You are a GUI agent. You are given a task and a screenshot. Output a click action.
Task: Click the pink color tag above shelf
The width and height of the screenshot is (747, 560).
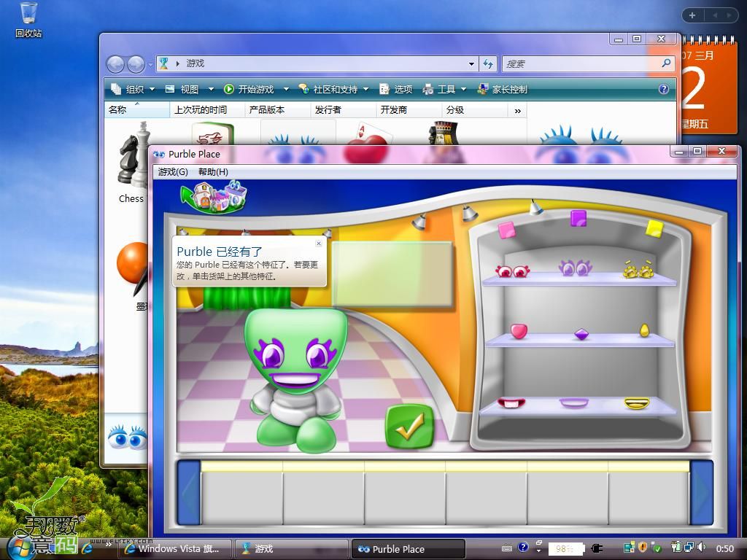(x=506, y=230)
